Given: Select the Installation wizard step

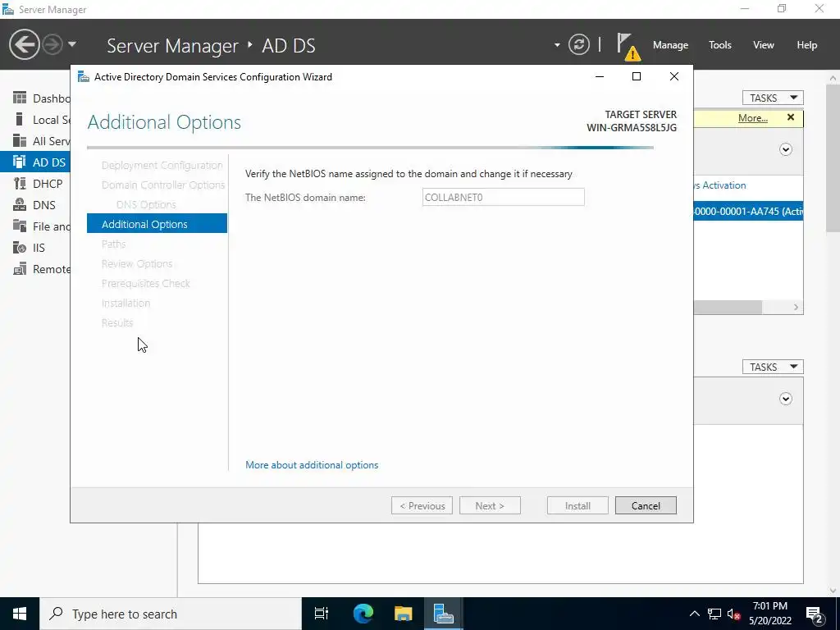Looking at the screenshot, I should tap(126, 304).
